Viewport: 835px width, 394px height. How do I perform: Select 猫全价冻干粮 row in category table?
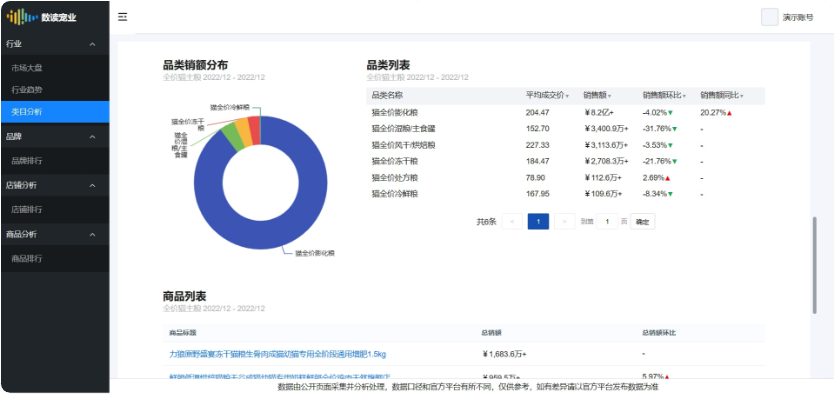566,161
